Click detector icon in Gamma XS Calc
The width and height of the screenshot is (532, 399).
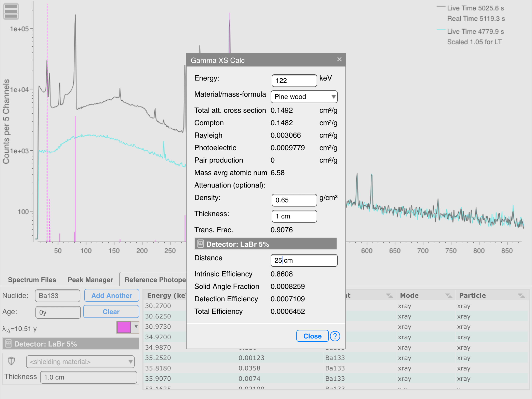(200, 244)
